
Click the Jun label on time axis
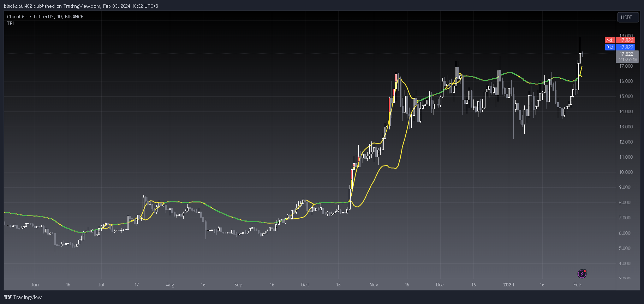pos(35,285)
